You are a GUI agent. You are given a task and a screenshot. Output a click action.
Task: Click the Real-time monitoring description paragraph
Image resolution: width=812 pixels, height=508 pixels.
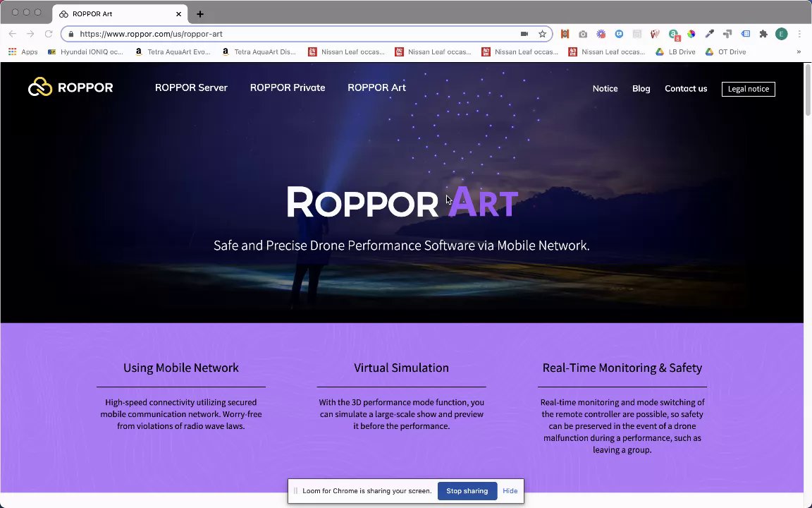click(x=622, y=426)
